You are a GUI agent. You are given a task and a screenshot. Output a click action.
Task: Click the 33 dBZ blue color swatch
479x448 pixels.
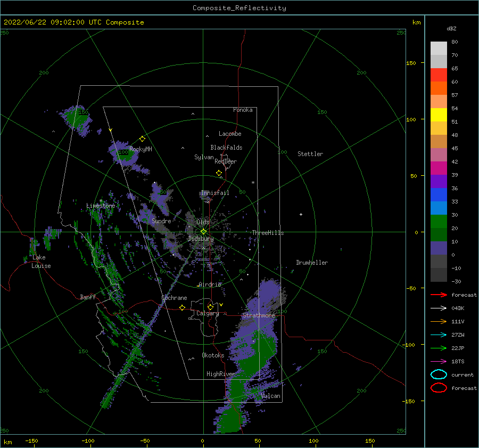[439, 208]
